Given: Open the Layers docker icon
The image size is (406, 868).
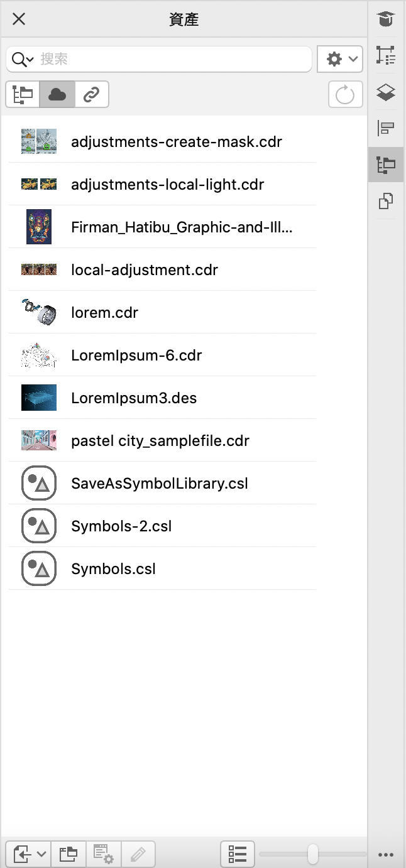Looking at the screenshot, I should 386,92.
